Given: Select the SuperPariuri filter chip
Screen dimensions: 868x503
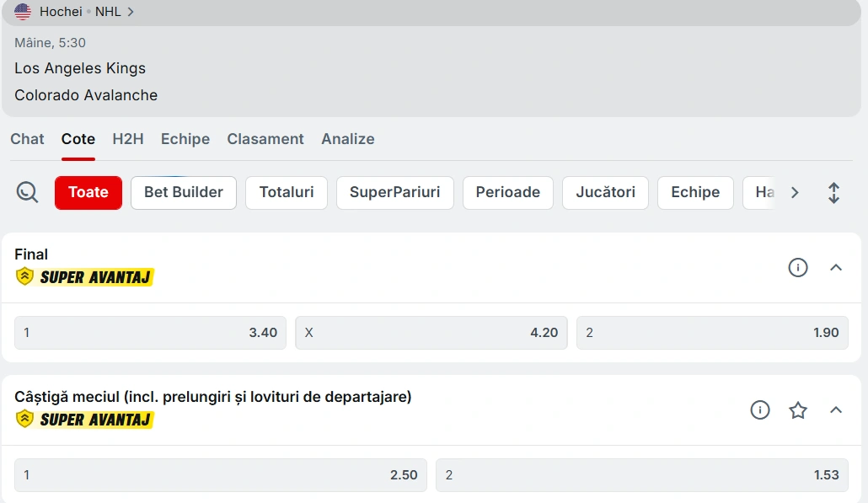Looking at the screenshot, I should (x=394, y=193).
